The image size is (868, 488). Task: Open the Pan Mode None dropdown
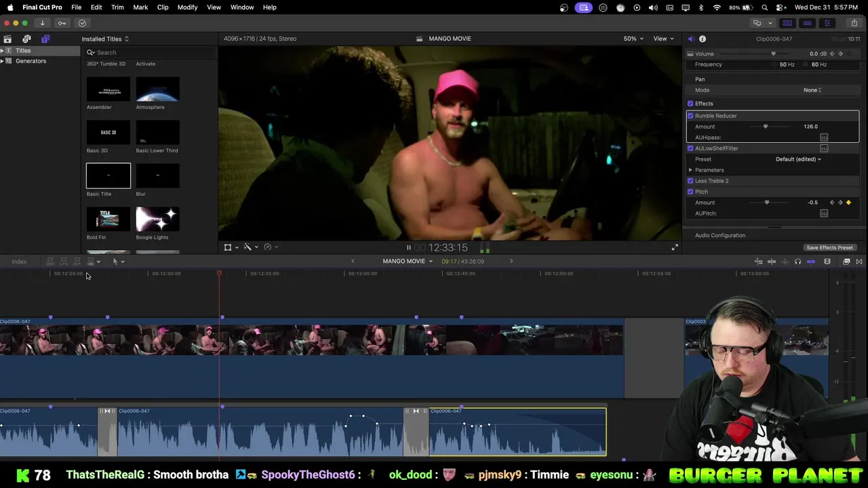812,90
